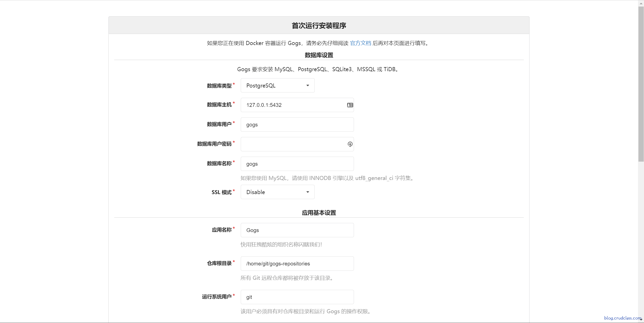The image size is (644, 323).
Task: Click the scrollbar up arrow at top right
Action: (641, 3)
